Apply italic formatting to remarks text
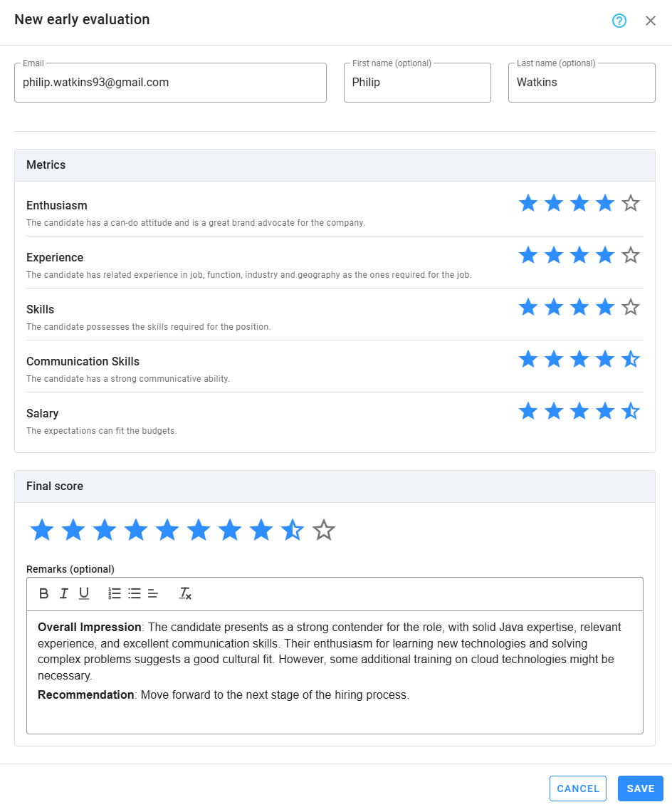The height and width of the screenshot is (812, 672). coord(63,593)
